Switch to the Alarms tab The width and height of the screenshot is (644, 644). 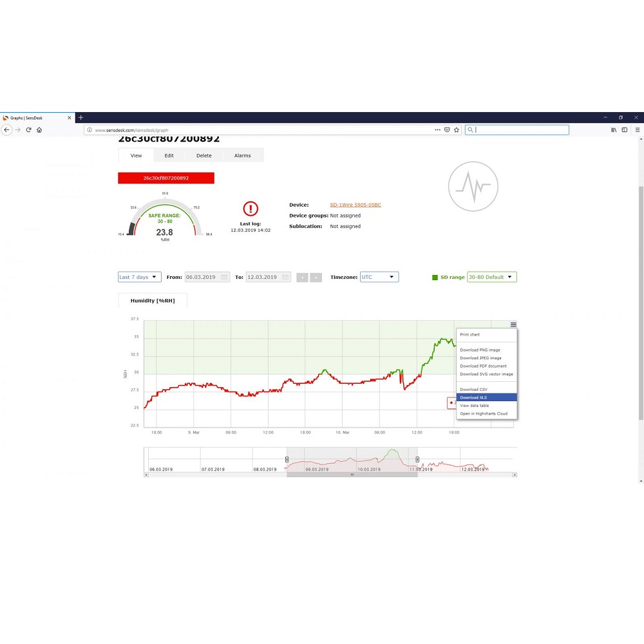point(242,156)
